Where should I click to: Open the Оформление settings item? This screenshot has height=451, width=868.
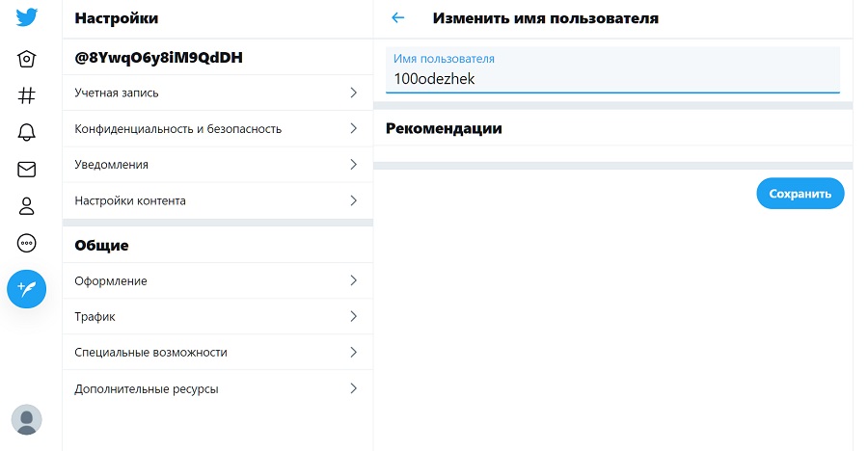tap(218, 281)
